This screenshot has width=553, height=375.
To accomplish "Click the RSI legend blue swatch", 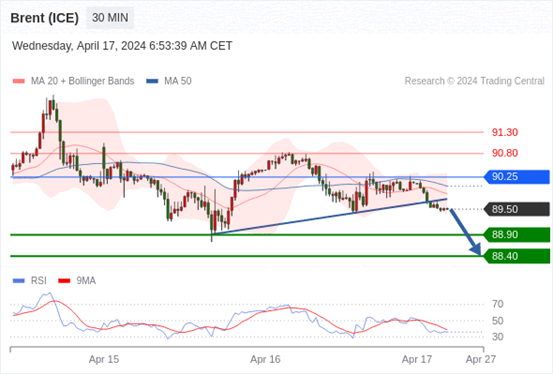I will 19,281.
